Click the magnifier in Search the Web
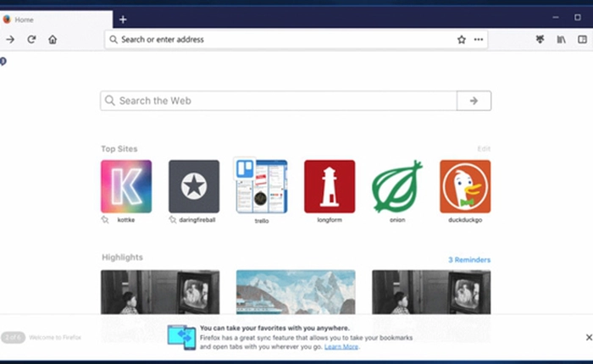Viewport: 593px width, 364px height. coord(109,101)
